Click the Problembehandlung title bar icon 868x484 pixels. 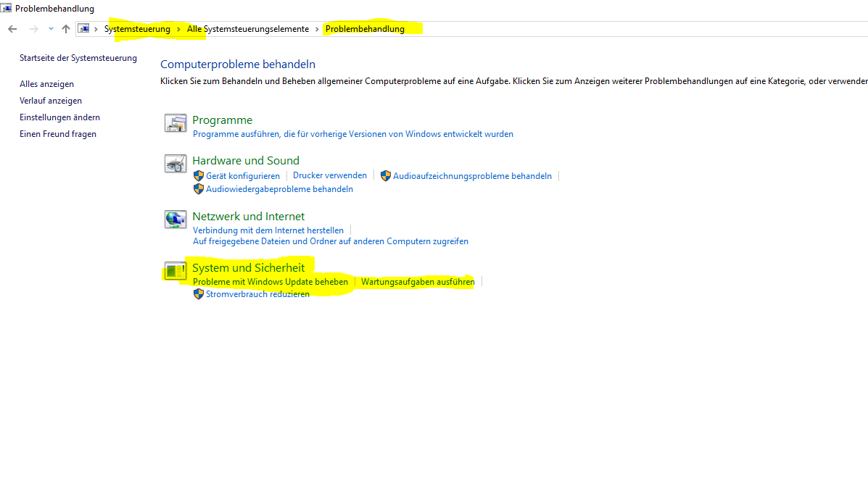tap(6, 8)
